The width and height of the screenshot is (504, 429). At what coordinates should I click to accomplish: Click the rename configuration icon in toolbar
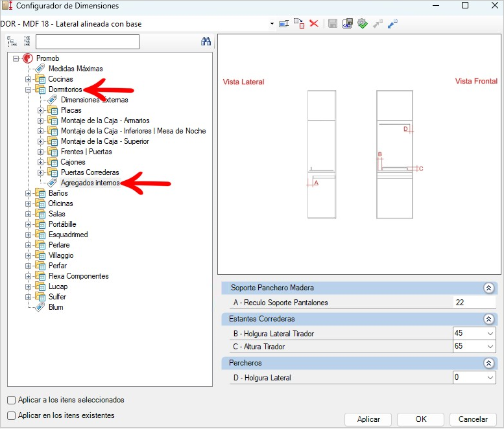[284, 23]
